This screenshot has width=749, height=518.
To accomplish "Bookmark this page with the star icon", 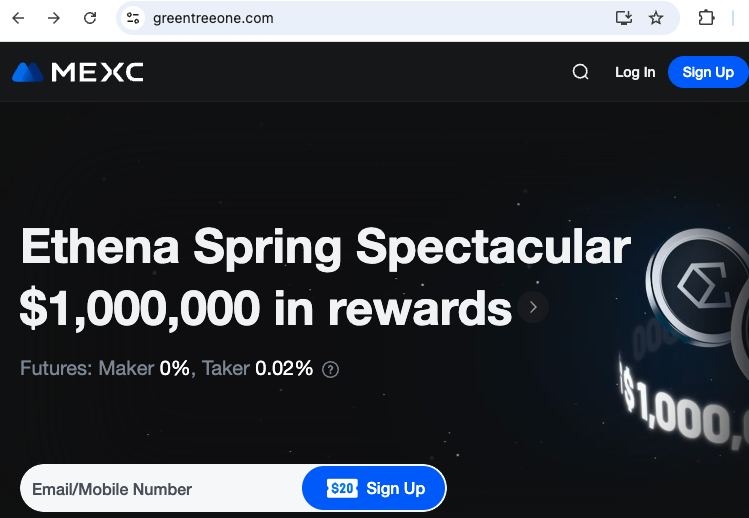I will [x=656, y=18].
